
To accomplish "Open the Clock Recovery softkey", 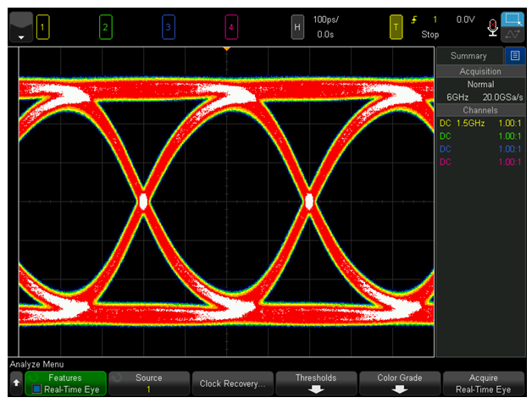I will [233, 384].
